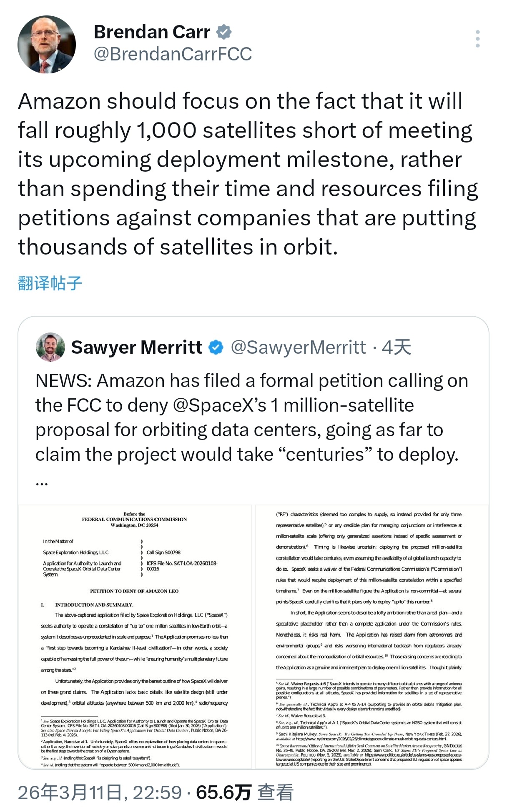Open Sawyer Merritt's avatar in quoted post

(x=50, y=347)
